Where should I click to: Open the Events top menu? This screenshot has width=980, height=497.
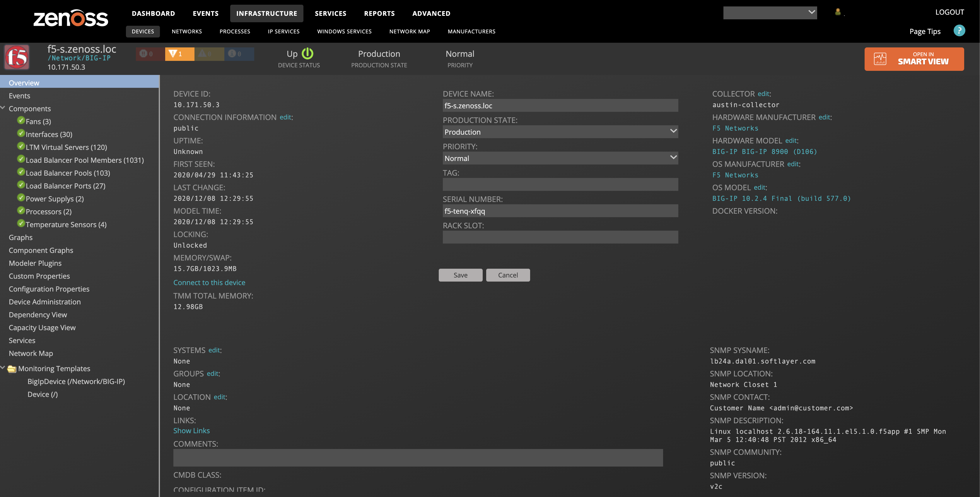[x=205, y=13]
